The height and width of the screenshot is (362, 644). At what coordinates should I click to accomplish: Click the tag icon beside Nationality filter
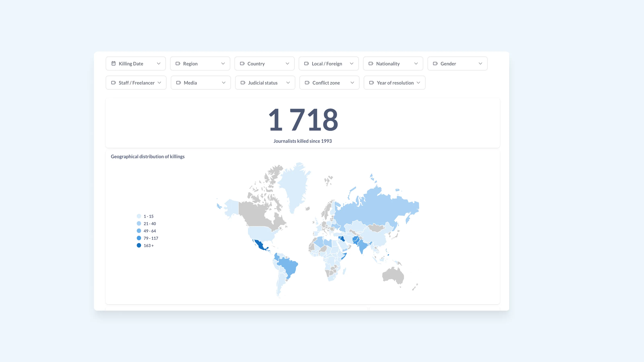371,64
